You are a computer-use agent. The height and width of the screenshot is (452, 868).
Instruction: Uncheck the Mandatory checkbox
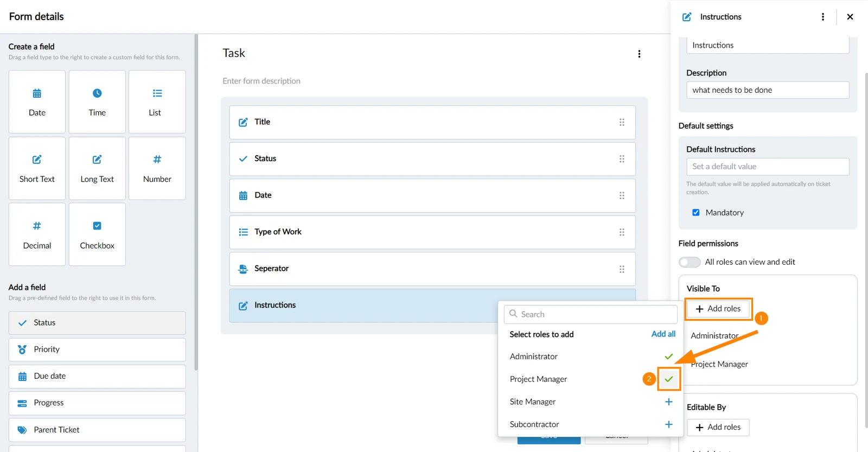[x=696, y=213]
